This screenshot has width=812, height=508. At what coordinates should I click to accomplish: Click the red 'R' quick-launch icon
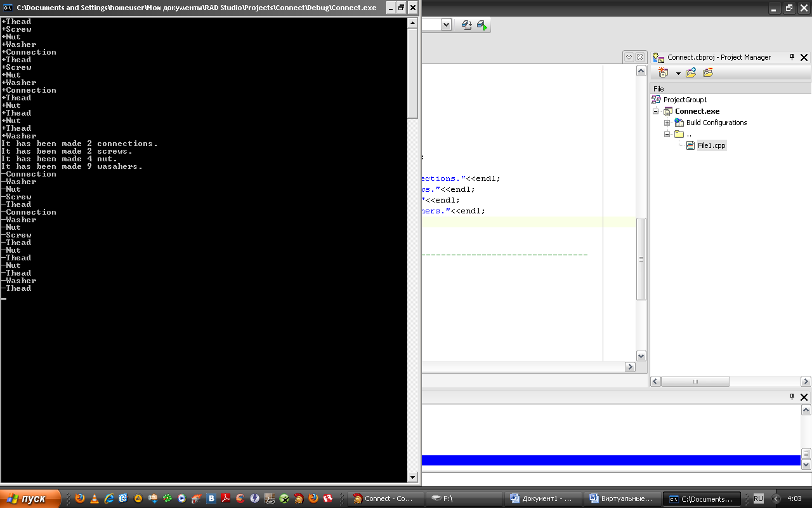pos(328,498)
